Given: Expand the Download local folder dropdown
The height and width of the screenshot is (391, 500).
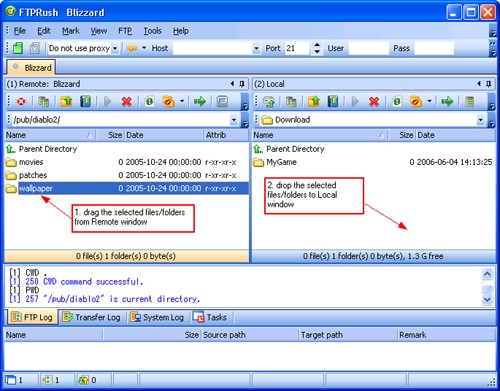Looking at the screenshot, I should tap(480, 120).
